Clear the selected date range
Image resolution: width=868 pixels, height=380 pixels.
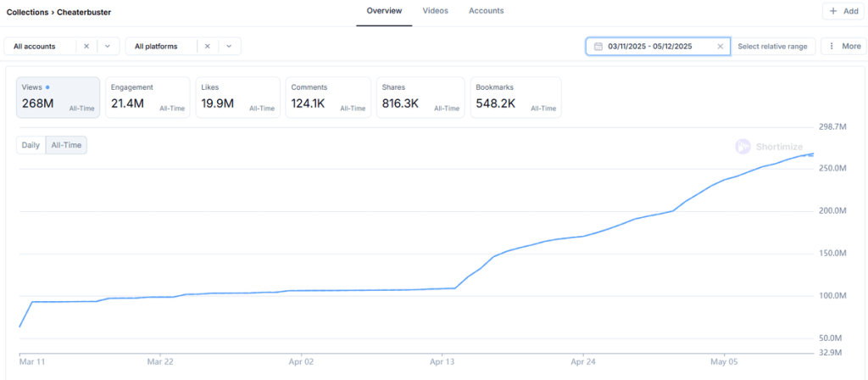pyautogui.click(x=721, y=47)
